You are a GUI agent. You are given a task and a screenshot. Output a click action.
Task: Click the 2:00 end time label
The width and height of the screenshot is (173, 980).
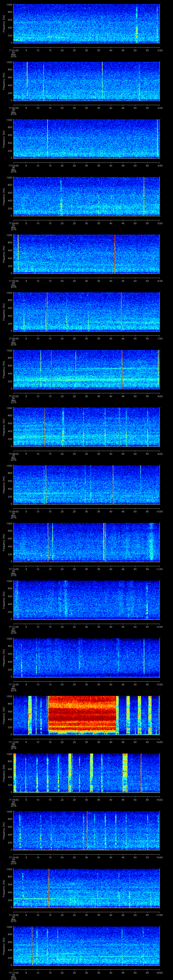[160, 50]
